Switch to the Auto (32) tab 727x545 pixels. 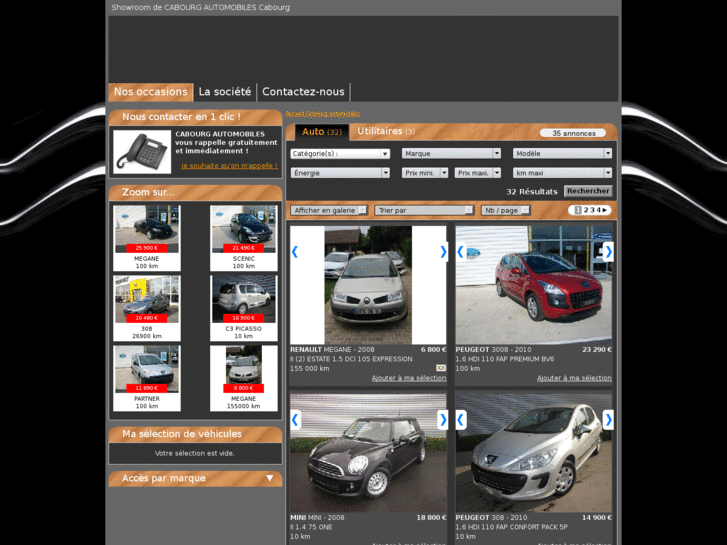pyautogui.click(x=322, y=132)
